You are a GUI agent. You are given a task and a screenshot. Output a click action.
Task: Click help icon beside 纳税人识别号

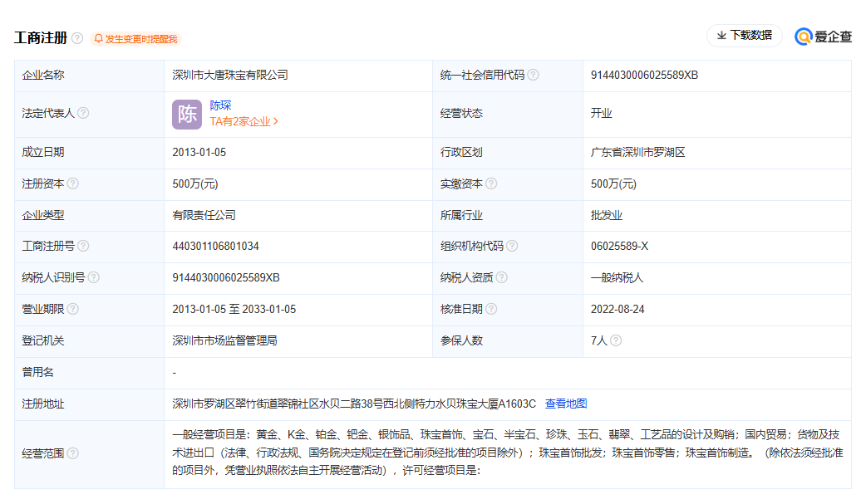point(93,277)
